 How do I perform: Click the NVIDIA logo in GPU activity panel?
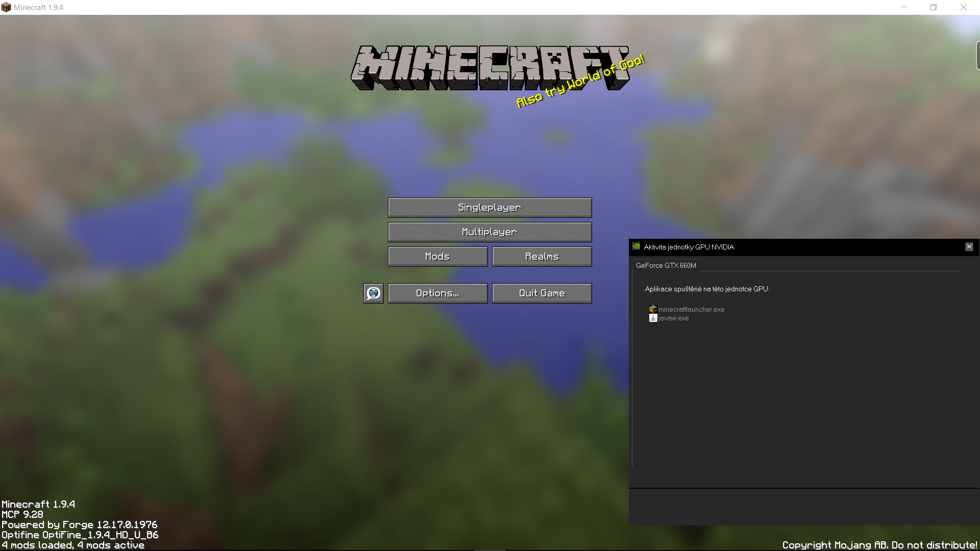pos(636,247)
